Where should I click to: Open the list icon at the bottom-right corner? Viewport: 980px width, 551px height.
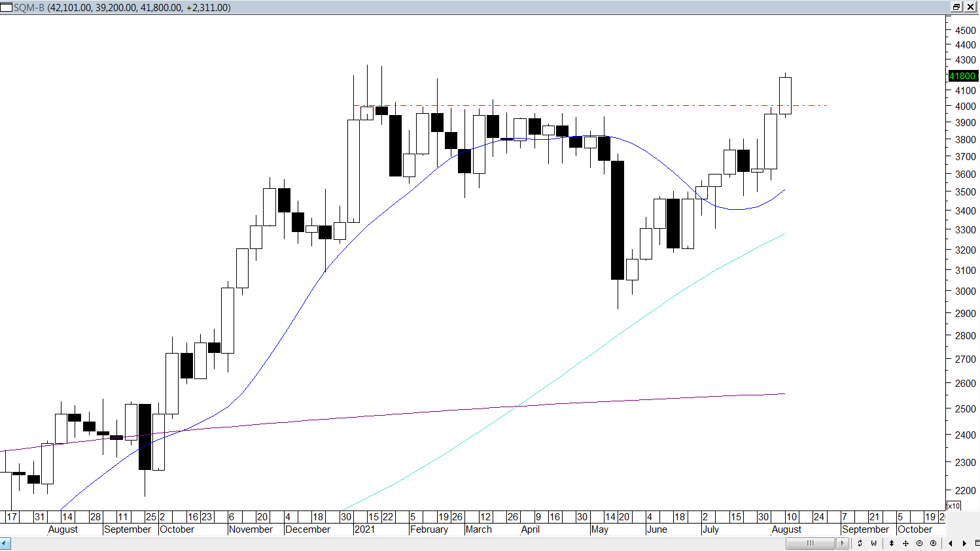tap(977, 543)
